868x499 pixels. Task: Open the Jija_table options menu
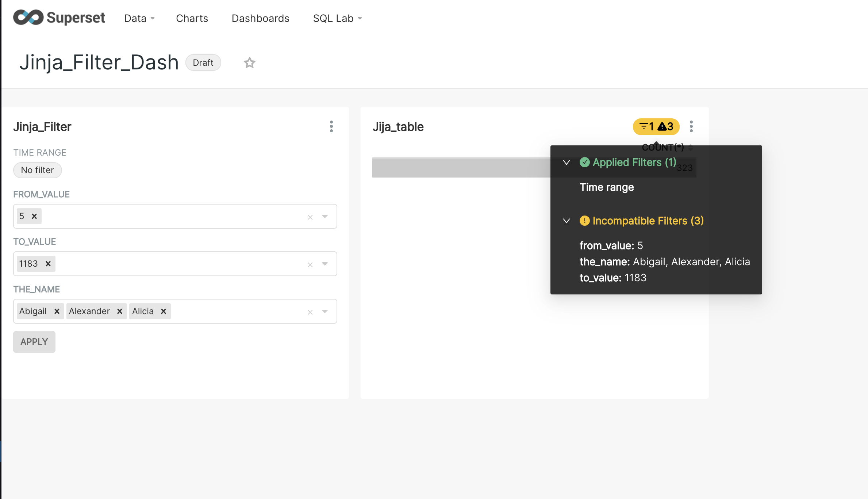tap(691, 126)
